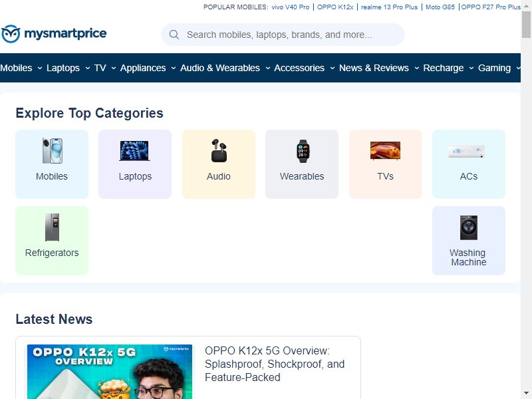This screenshot has width=532, height=399.
Task: Expand the Appliances menu chevron
Action: 174,68
